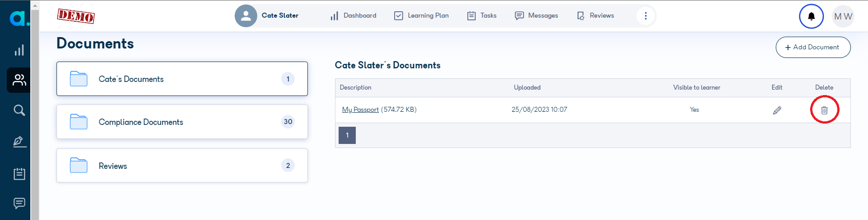Open the MW user avatar menu

[843, 16]
